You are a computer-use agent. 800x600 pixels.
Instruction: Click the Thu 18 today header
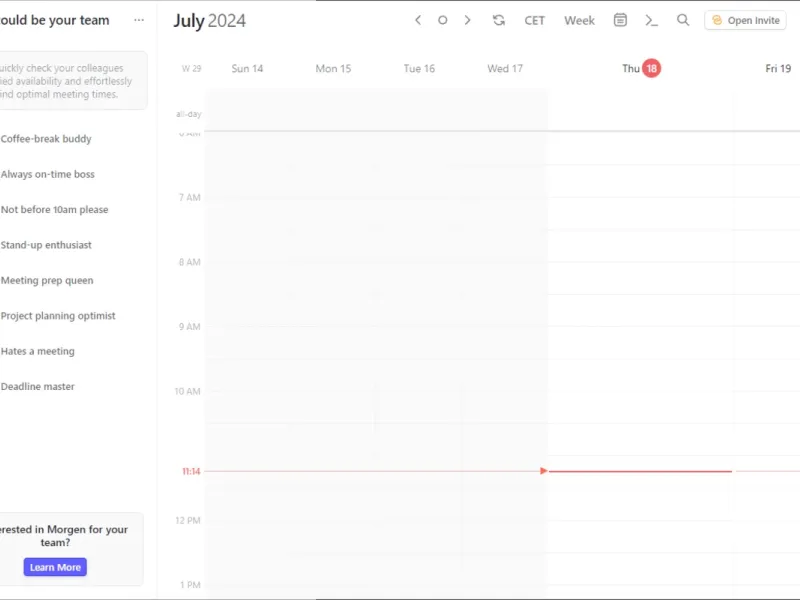click(x=641, y=68)
